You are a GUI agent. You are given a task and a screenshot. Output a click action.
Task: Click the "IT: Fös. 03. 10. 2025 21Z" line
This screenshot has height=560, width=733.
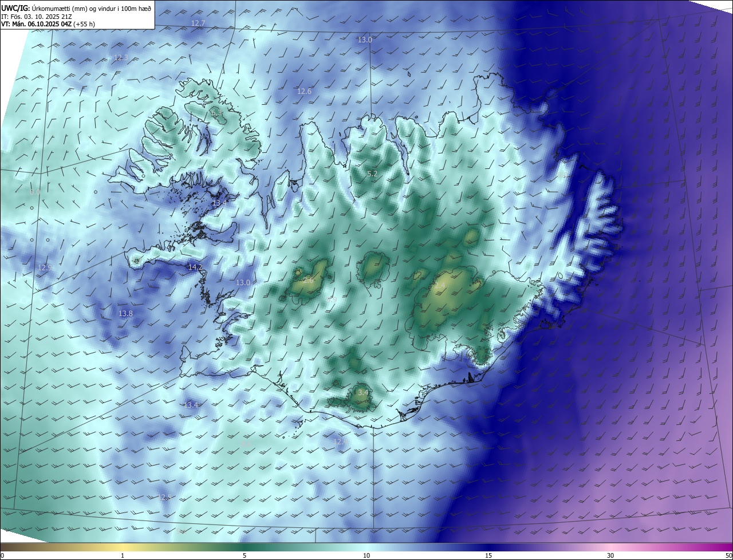(x=37, y=17)
